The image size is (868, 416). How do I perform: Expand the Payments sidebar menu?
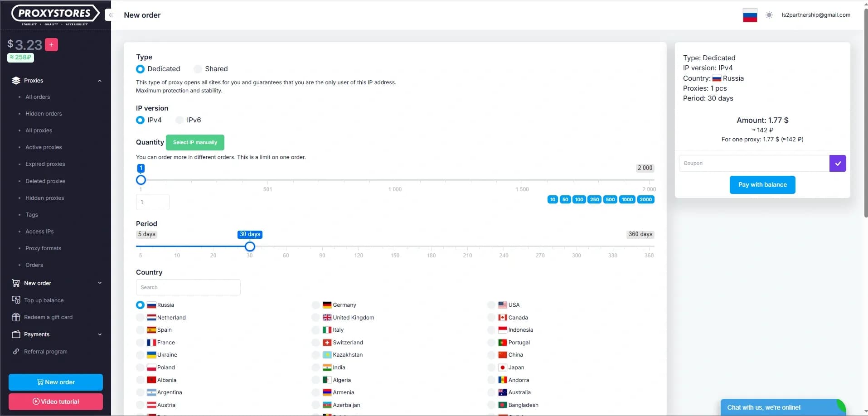[x=100, y=334]
